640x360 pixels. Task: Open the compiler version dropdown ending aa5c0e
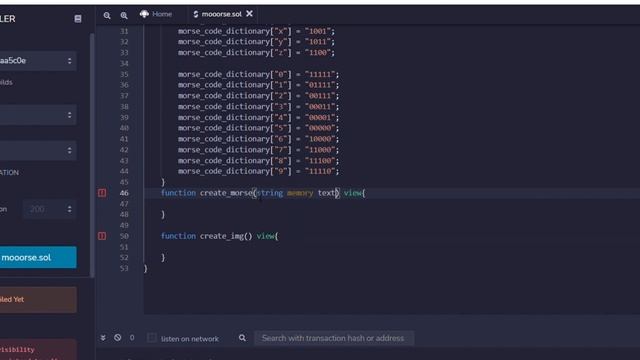tap(38, 61)
